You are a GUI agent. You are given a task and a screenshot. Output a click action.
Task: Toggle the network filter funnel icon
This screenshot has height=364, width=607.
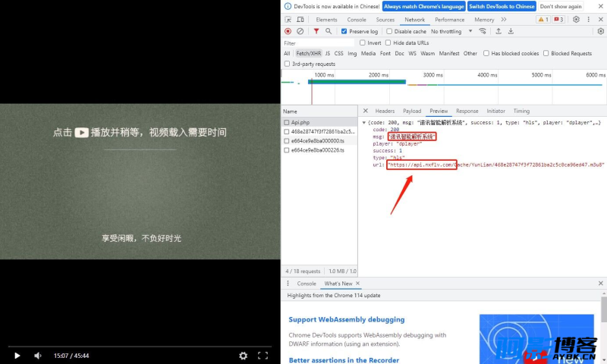pyautogui.click(x=316, y=31)
